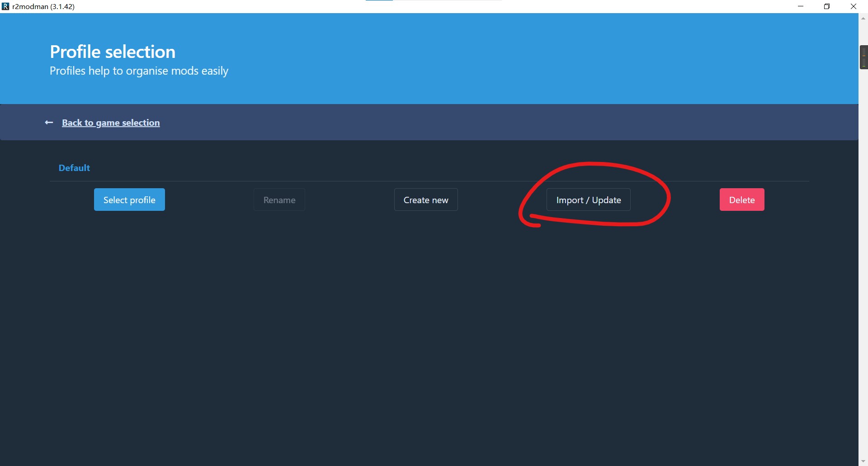Click the r2modman (3.1.42) title text
Viewport: 868px width, 466px height.
pyautogui.click(x=43, y=6)
